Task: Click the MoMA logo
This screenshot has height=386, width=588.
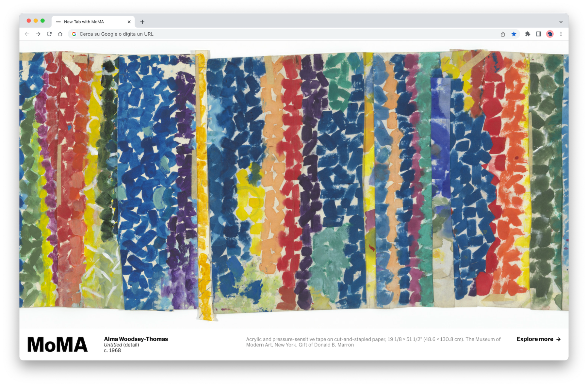Action: click(x=57, y=345)
